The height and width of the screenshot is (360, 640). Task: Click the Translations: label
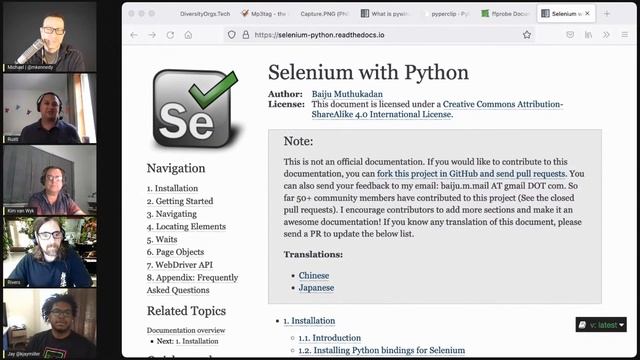(313, 254)
